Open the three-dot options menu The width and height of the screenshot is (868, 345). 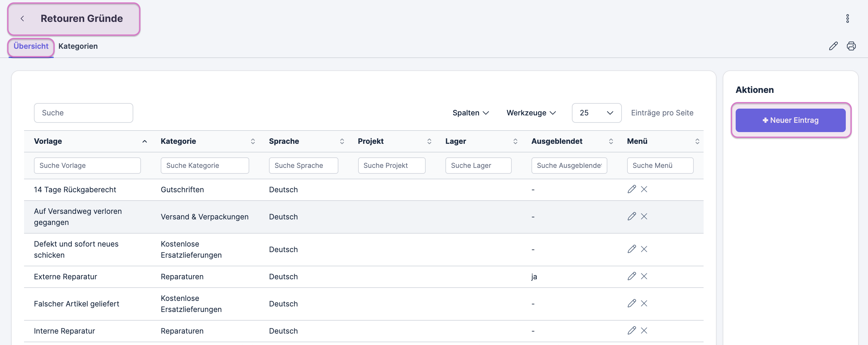tap(847, 19)
